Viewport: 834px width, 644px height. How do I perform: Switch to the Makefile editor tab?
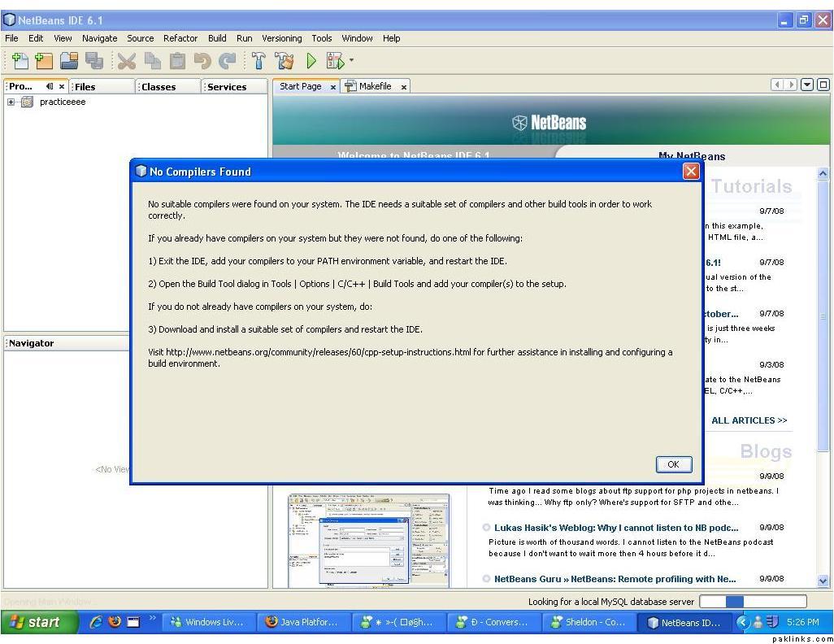click(x=375, y=86)
